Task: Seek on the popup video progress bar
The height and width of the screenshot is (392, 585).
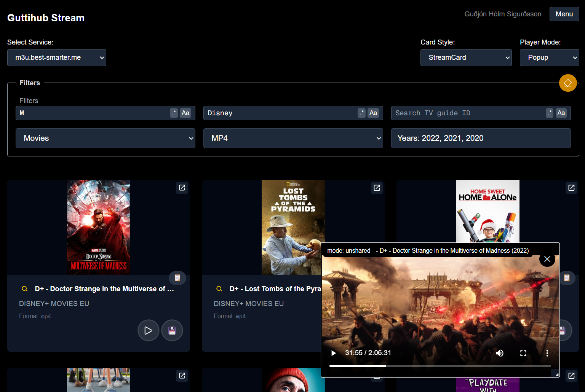Action: (440, 366)
